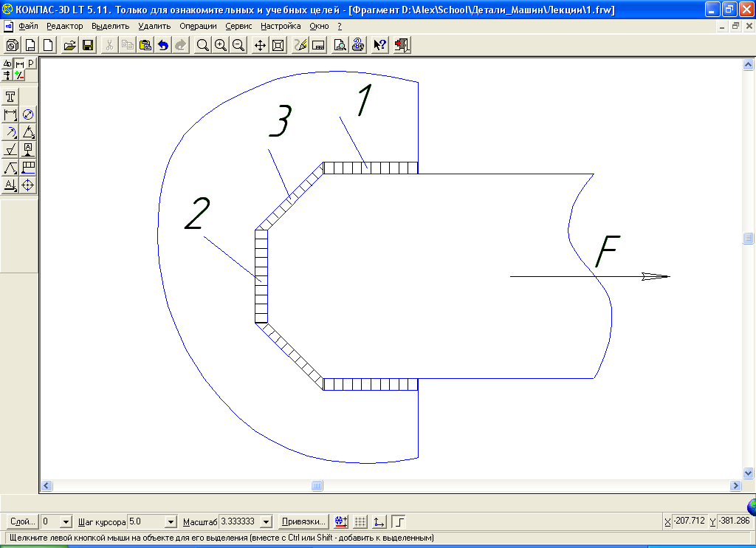Switch to the P parametrization panel tab
The image size is (756, 548).
tap(31, 64)
